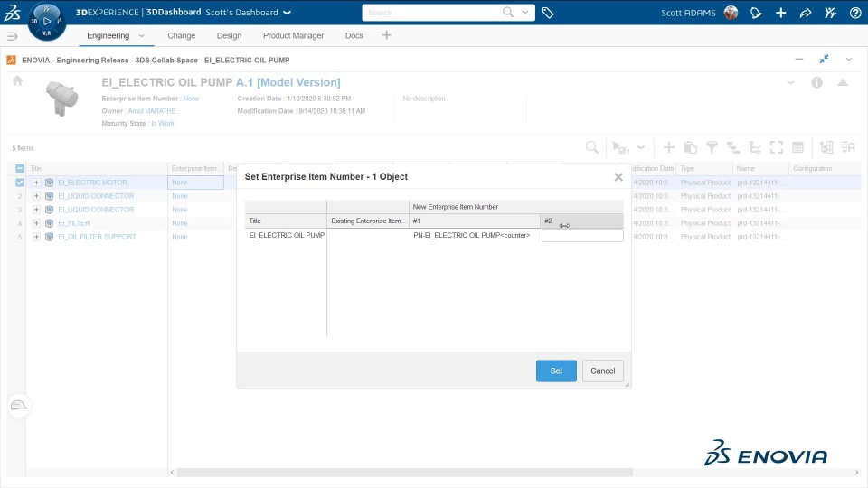Expand the EI_ELECTRIC MOTOR row
The width and height of the screenshot is (868, 488).
36,182
